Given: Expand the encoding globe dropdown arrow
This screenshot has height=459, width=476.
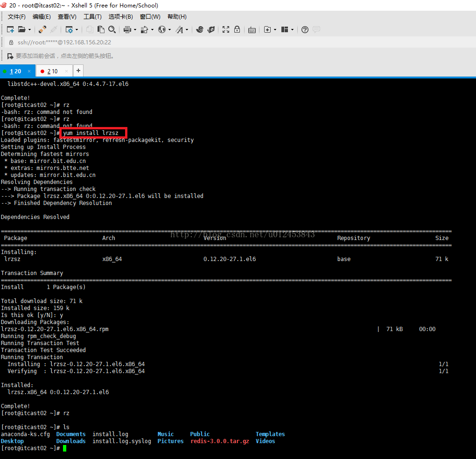Looking at the screenshot, I should pos(170,30).
